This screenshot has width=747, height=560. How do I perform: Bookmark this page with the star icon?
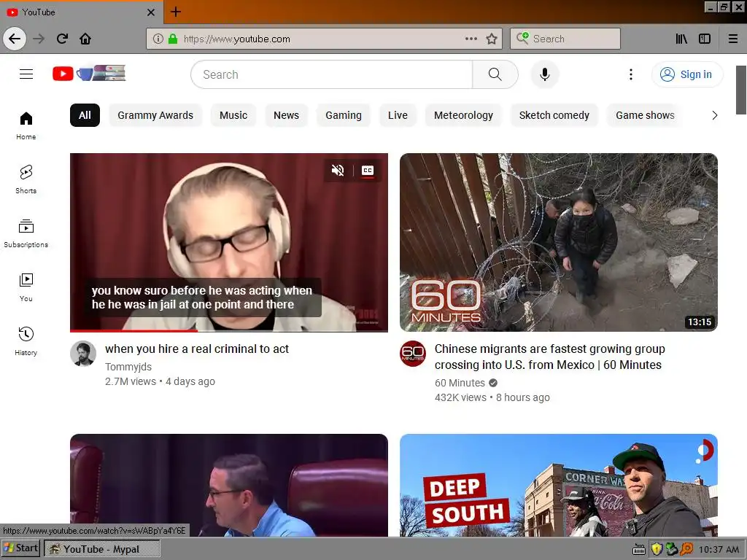[x=492, y=39]
